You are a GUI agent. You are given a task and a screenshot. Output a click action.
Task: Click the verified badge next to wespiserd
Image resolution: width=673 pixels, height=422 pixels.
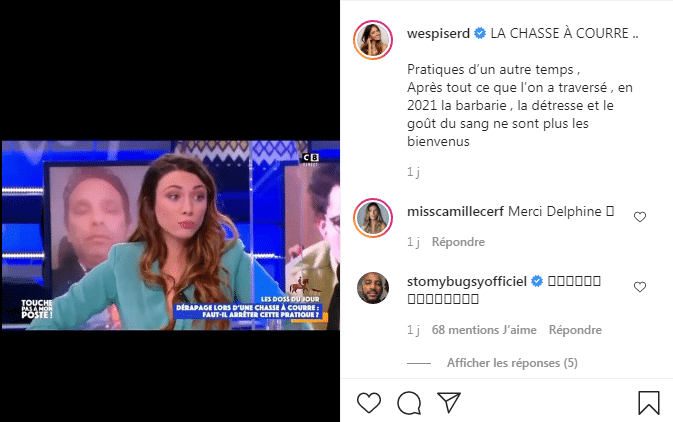click(480, 33)
